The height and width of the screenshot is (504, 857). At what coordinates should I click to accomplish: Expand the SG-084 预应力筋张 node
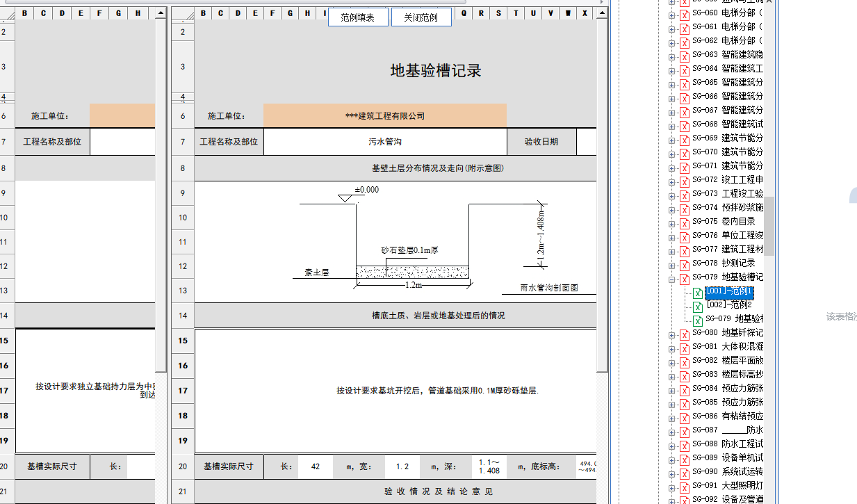point(671,390)
